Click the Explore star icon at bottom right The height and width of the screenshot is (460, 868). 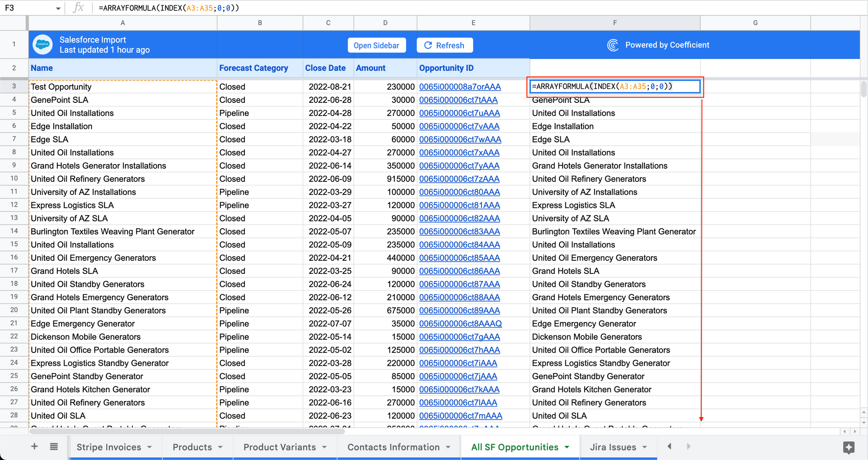coord(849,447)
